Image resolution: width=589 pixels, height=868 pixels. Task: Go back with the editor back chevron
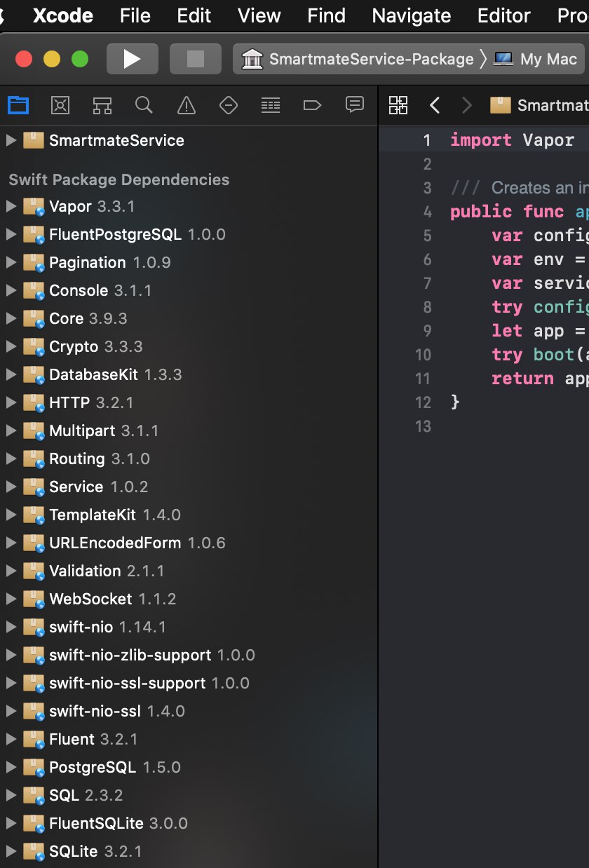coord(435,105)
